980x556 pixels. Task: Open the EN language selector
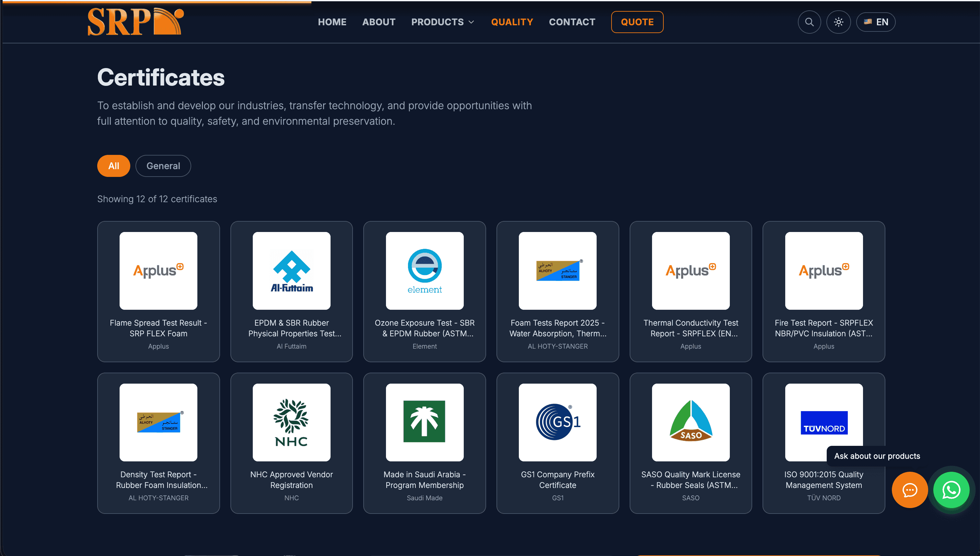click(x=875, y=22)
